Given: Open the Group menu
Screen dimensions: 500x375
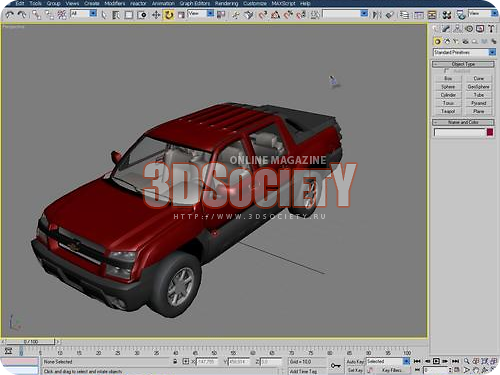Looking at the screenshot, I should coord(53,3).
